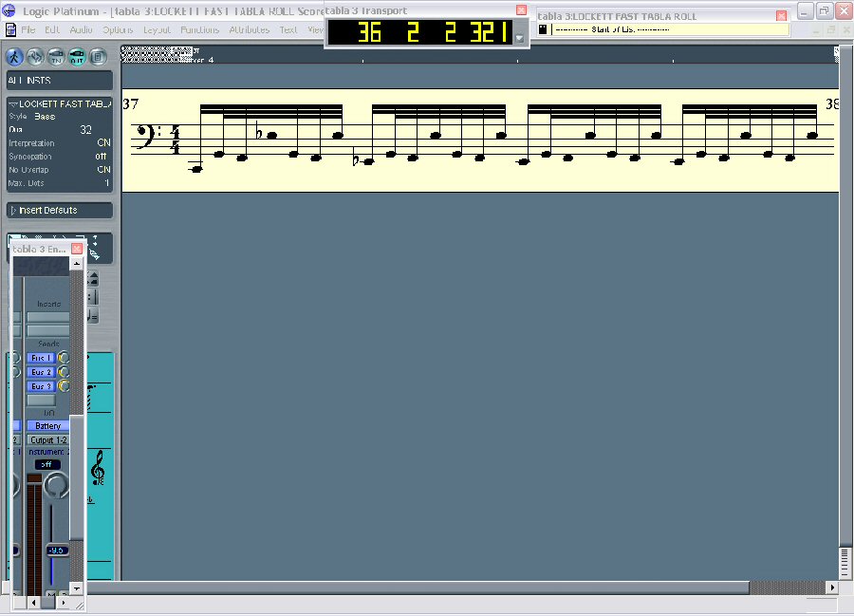Click the page view icon

tap(98, 56)
